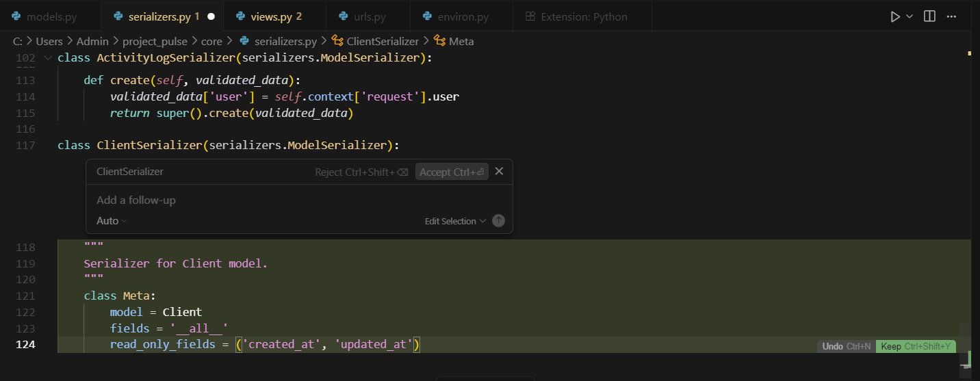Image resolution: width=980 pixels, height=381 pixels.
Task: Click the class symbol icon before Meta breadcrumb
Action: tap(439, 41)
